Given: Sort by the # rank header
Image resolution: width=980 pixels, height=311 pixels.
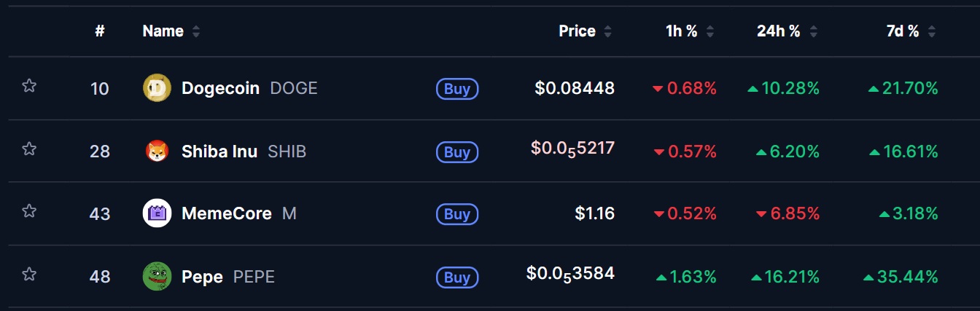Looking at the screenshot, I should (x=100, y=31).
